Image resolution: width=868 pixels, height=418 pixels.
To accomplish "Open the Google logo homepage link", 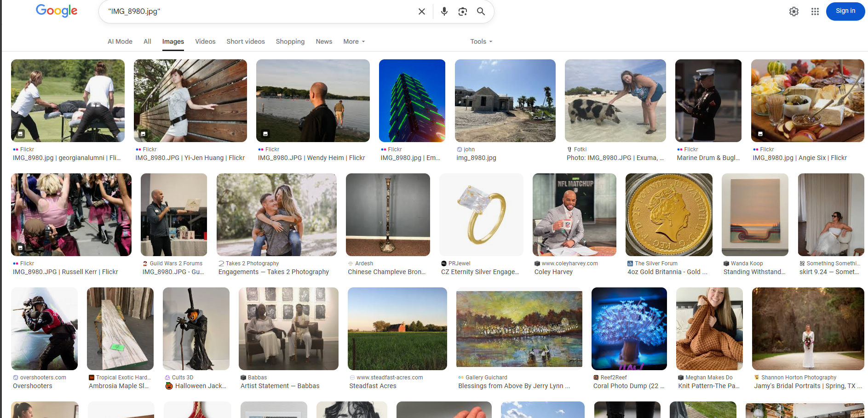I will 57,11.
